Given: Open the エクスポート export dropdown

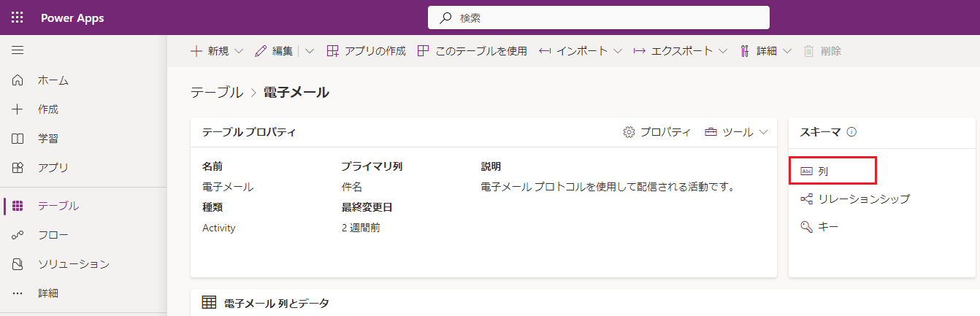Looking at the screenshot, I should click(x=681, y=51).
